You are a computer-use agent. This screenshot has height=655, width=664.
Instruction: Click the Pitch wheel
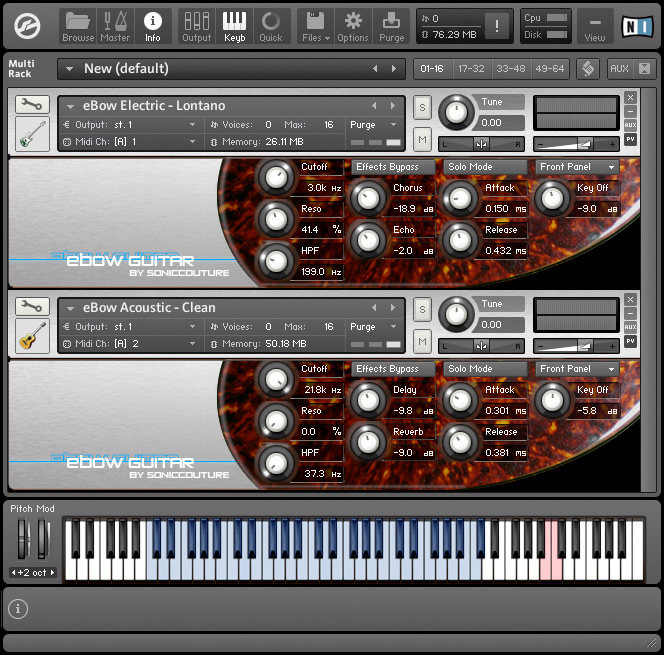coord(24,539)
